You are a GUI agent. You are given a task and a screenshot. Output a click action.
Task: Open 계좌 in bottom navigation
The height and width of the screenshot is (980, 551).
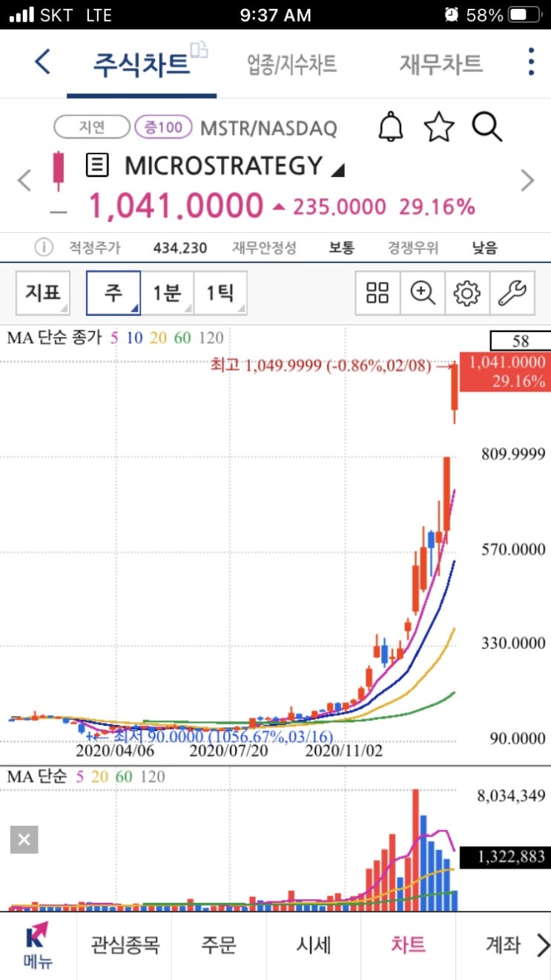pos(503,946)
